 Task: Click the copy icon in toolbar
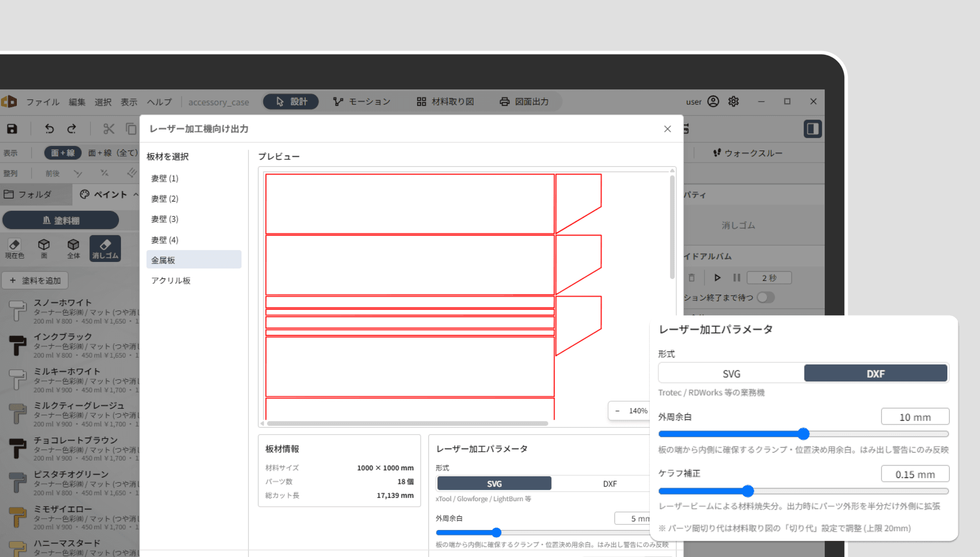[x=131, y=129]
